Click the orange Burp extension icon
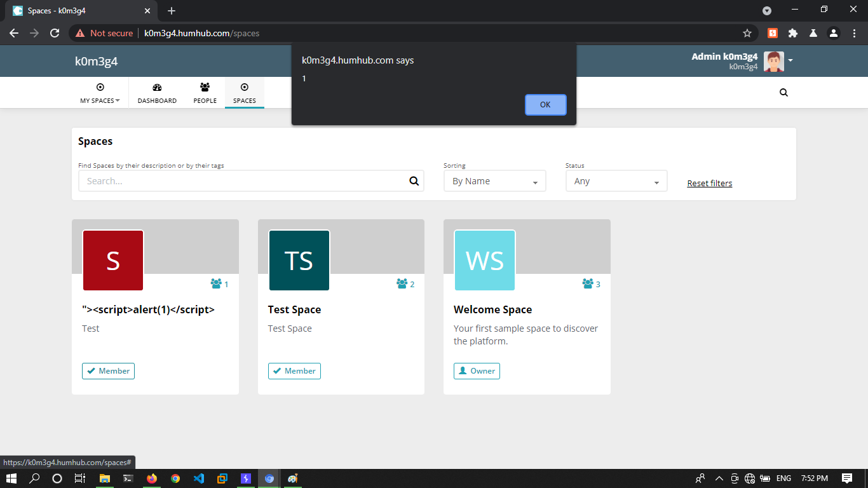 pyautogui.click(x=773, y=33)
